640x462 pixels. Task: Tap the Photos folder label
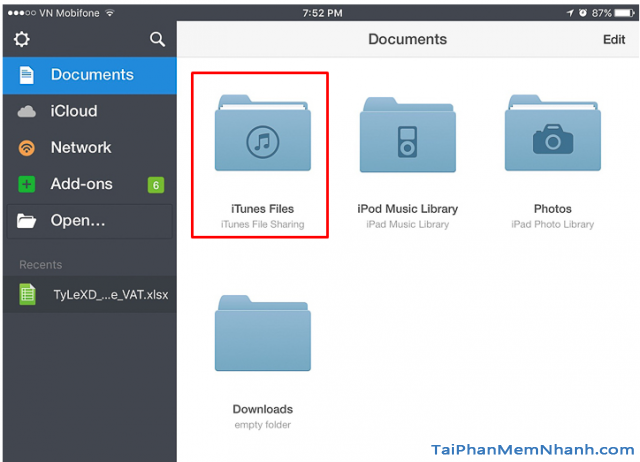coord(553,209)
